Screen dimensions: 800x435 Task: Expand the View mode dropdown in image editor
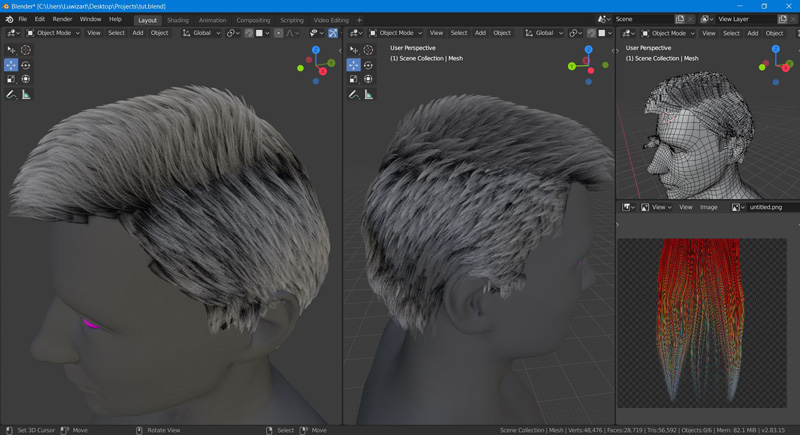coord(656,207)
